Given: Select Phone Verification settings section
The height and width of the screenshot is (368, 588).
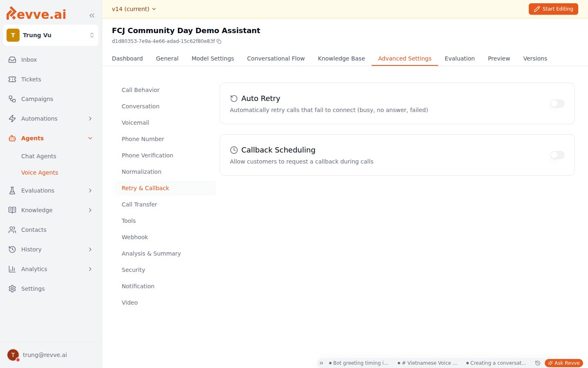Looking at the screenshot, I should pos(166,155).
